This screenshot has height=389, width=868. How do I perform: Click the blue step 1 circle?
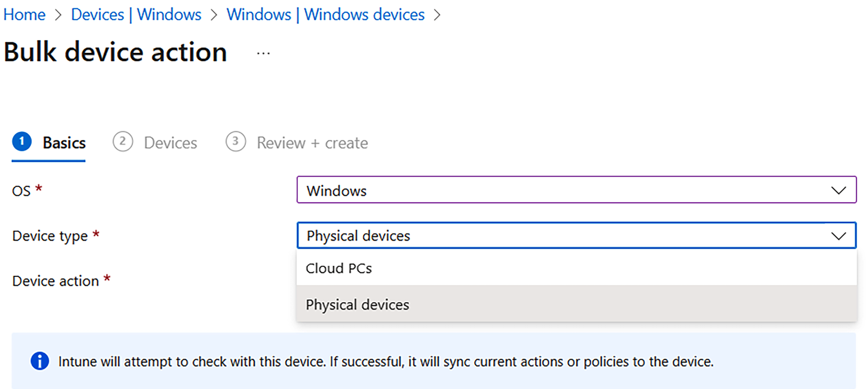click(22, 142)
